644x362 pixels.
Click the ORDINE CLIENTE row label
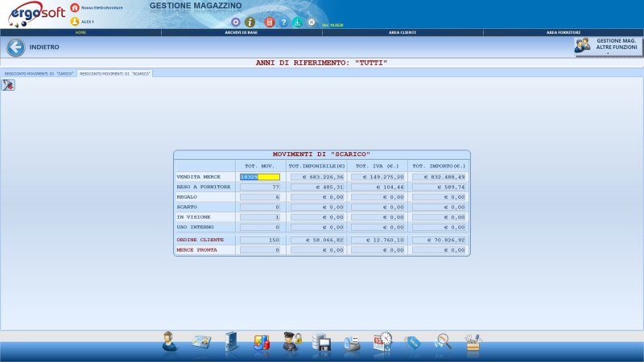click(x=200, y=240)
